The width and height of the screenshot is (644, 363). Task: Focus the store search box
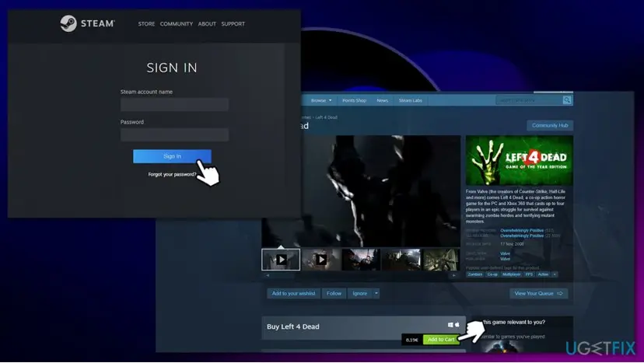pos(529,100)
